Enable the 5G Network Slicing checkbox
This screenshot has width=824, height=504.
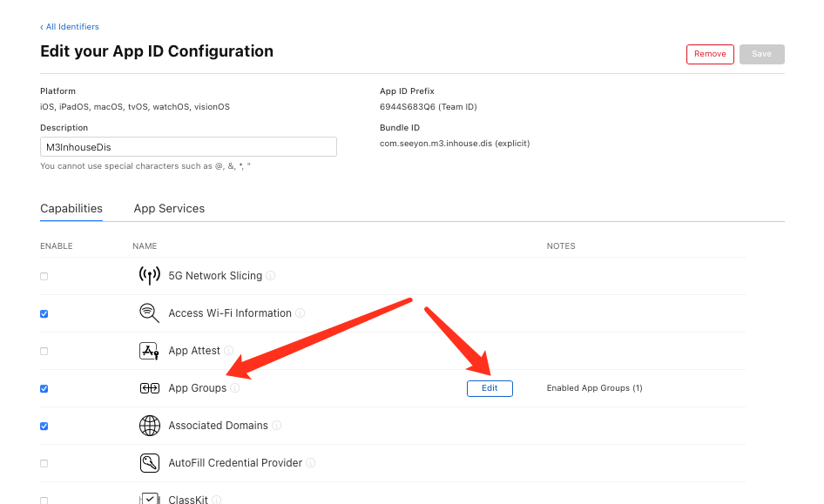pyautogui.click(x=44, y=276)
